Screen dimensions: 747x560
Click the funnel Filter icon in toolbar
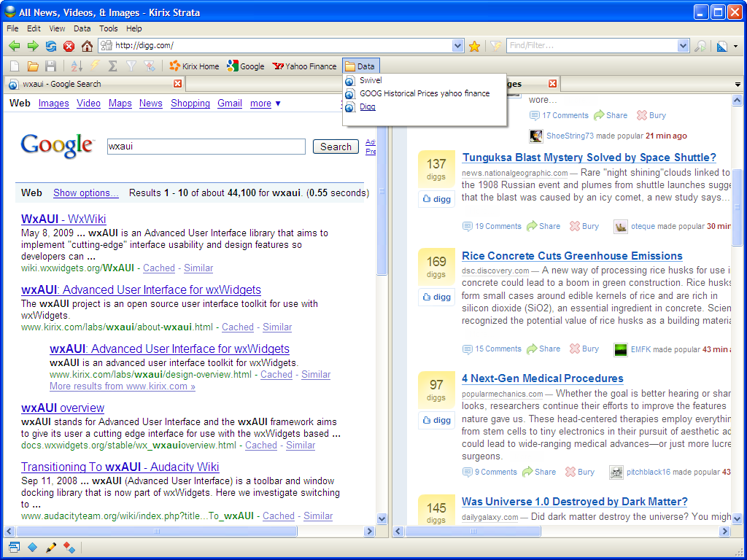[x=131, y=66]
